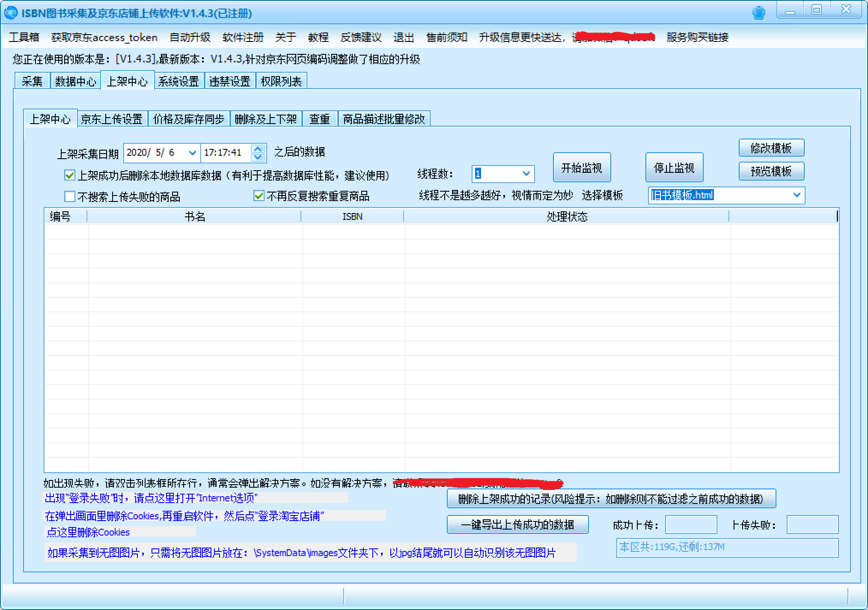Increment the time using the up stepper arrow
The height and width of the screenshot is (610, 868).
tap(258, 148)
